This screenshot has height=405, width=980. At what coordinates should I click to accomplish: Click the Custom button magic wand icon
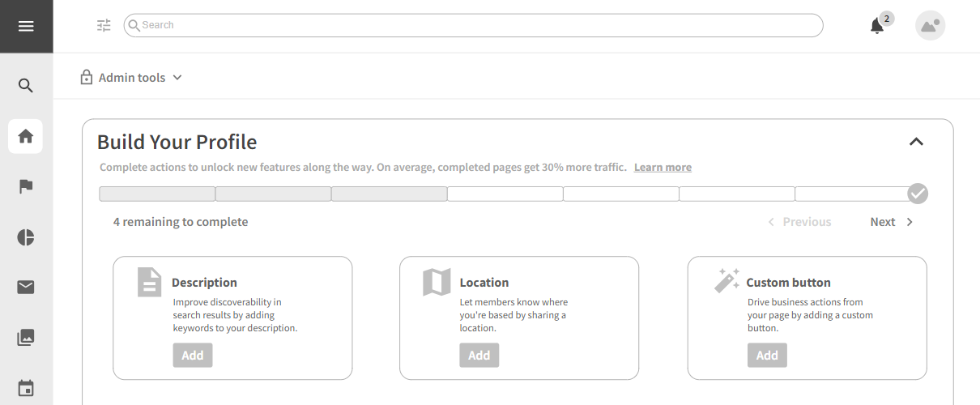[x=726, y=280]
